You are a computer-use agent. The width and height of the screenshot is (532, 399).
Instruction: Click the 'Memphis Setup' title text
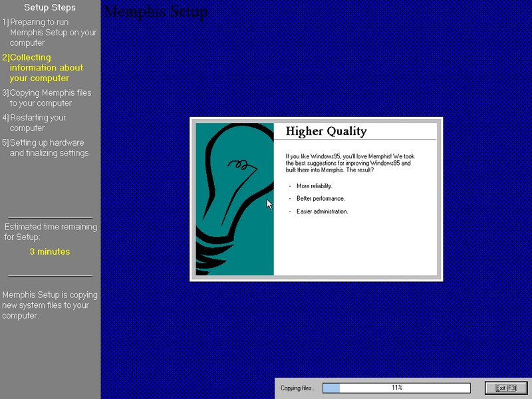(x=156, y=12)
